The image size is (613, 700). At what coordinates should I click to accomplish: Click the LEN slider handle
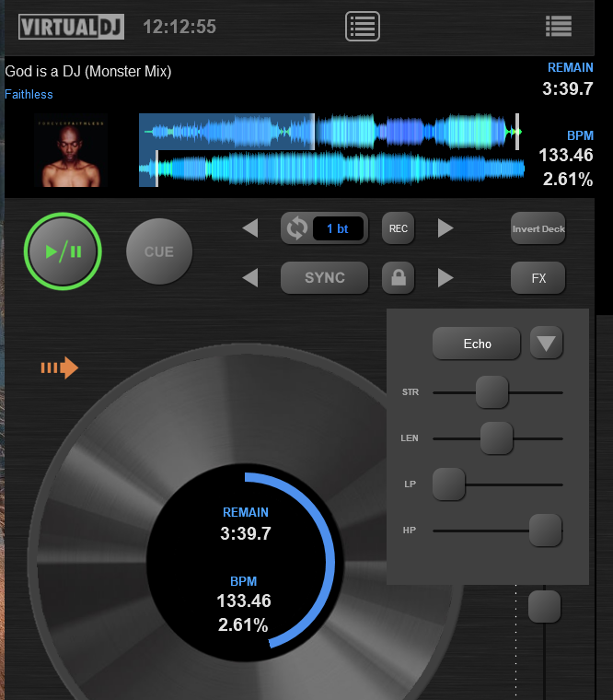pyautogui.click(x=496, y=437)
